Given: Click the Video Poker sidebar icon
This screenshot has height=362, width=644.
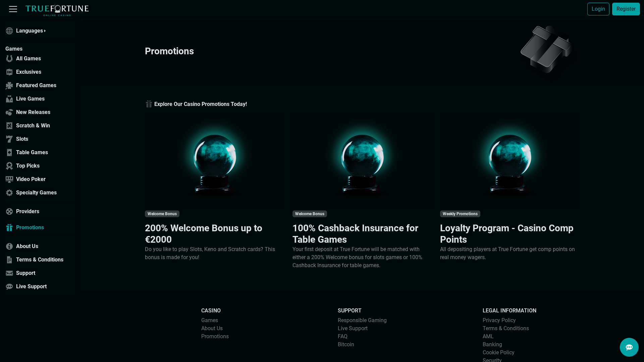Looking at the screenshot, I should tap(9, 179).
